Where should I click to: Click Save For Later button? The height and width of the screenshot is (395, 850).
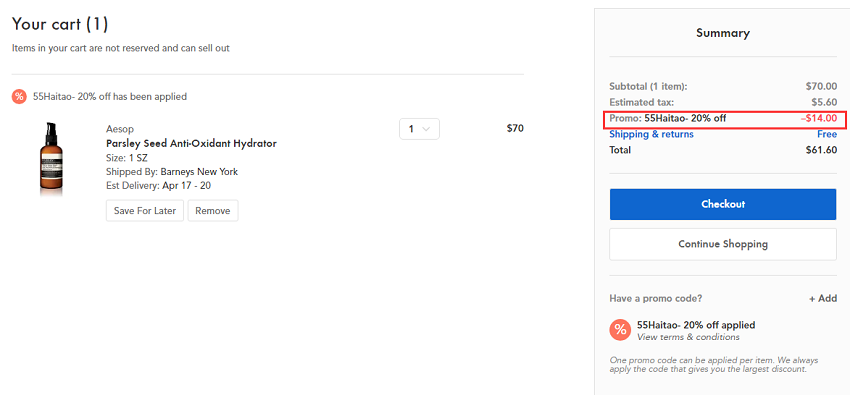tap(145, 211)
